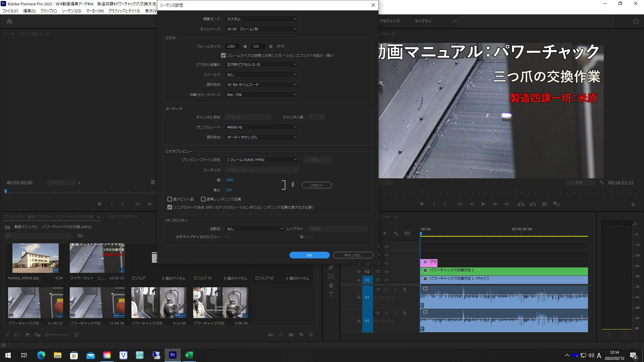Select the Pen tool

point(331,267)
